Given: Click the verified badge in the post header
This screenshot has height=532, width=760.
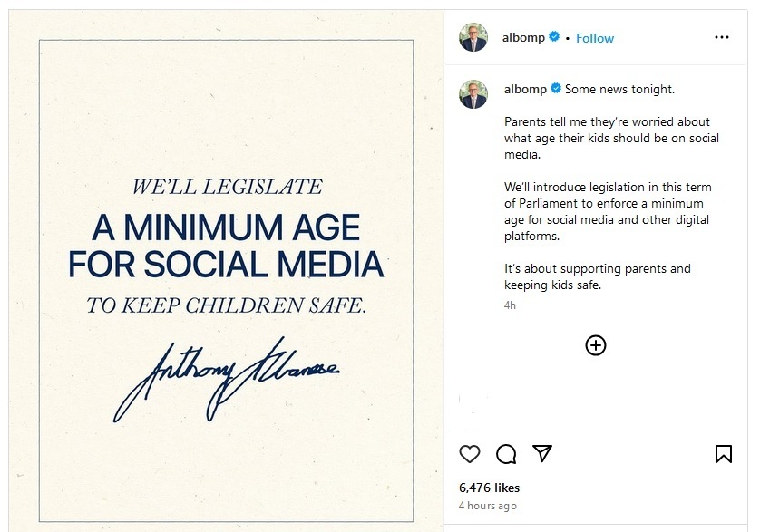Looking at the screenshot, I should pyautogui.click(x=555, y=38).
